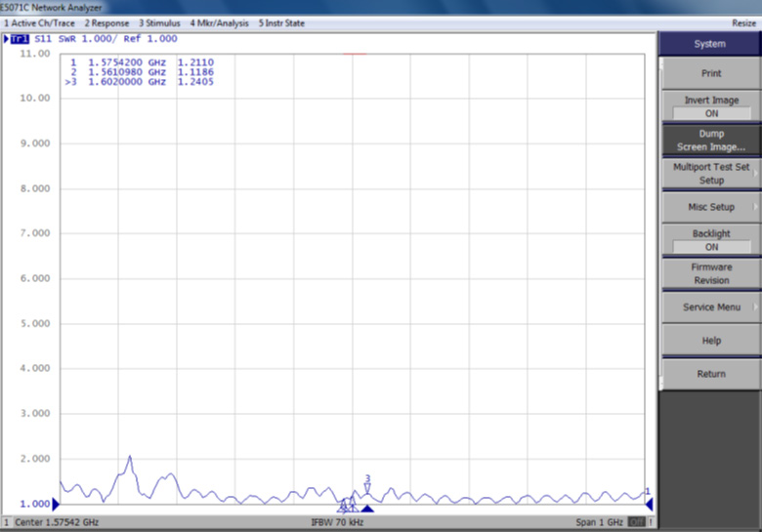Click the left reference level arrow marker

point(56,504)
